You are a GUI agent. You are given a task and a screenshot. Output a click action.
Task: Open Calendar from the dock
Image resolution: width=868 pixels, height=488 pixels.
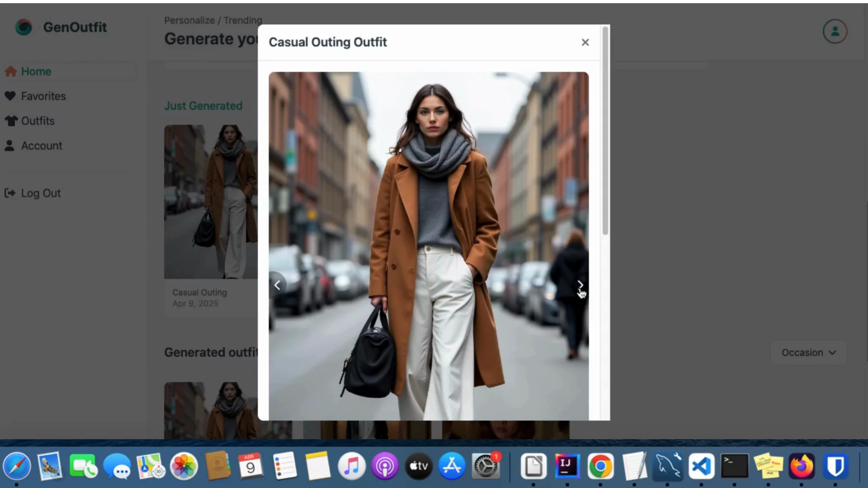(x=251, y=466)
